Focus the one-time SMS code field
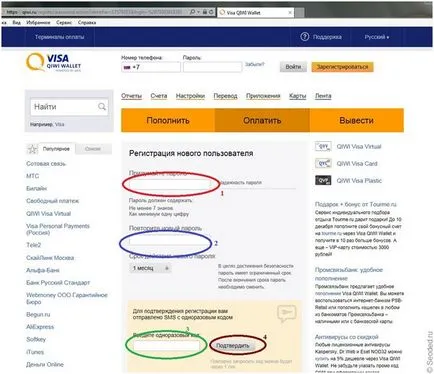Viewport: 434px width, 374px height. (x=166, y=346)
